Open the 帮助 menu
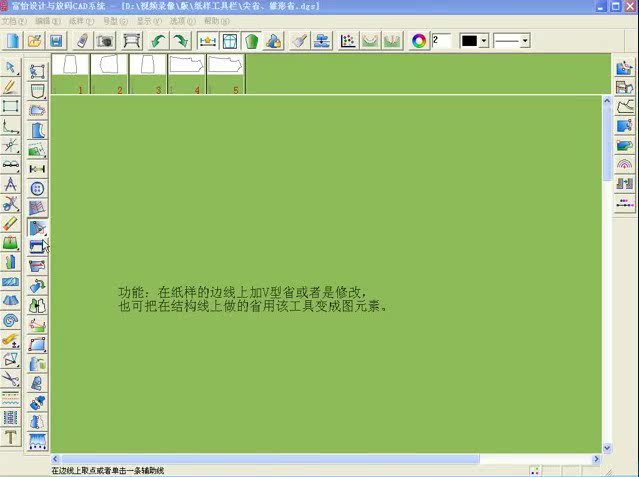 tap(211, 20)
